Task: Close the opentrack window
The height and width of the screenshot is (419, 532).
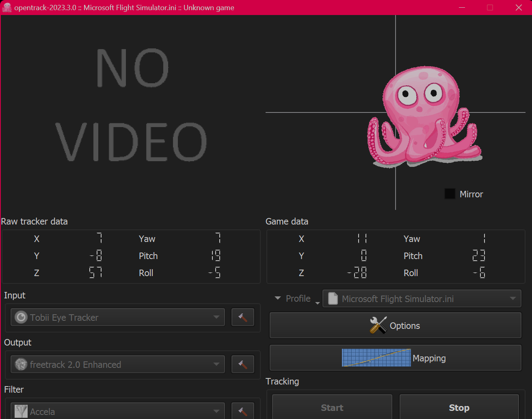Action: [519, 8]
